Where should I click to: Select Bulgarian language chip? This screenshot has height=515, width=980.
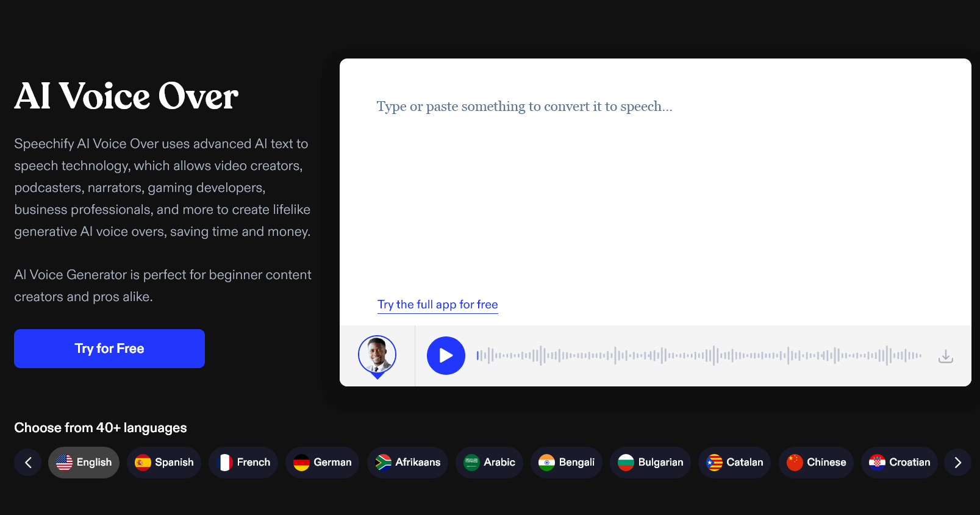[650, 463]
